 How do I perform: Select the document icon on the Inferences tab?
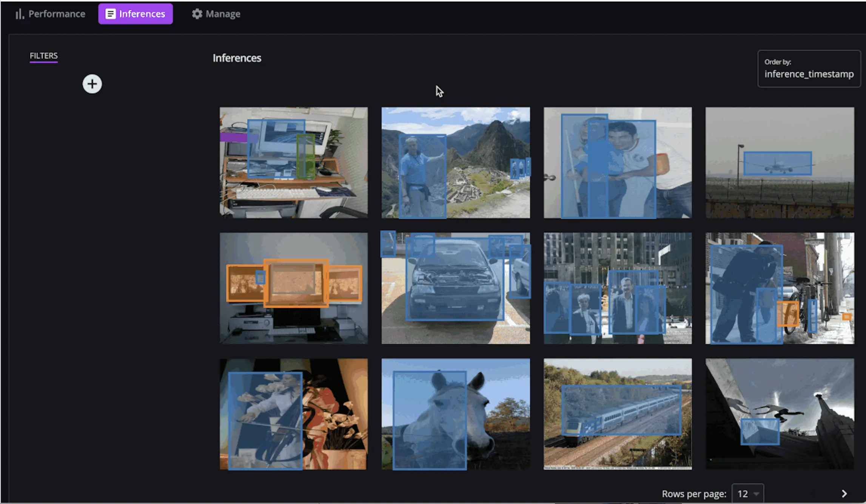pos(110,14)
